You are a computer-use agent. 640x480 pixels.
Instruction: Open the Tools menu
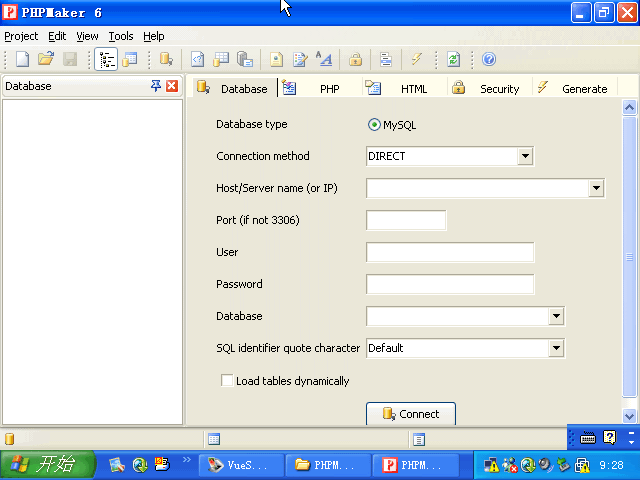[120, 36]
